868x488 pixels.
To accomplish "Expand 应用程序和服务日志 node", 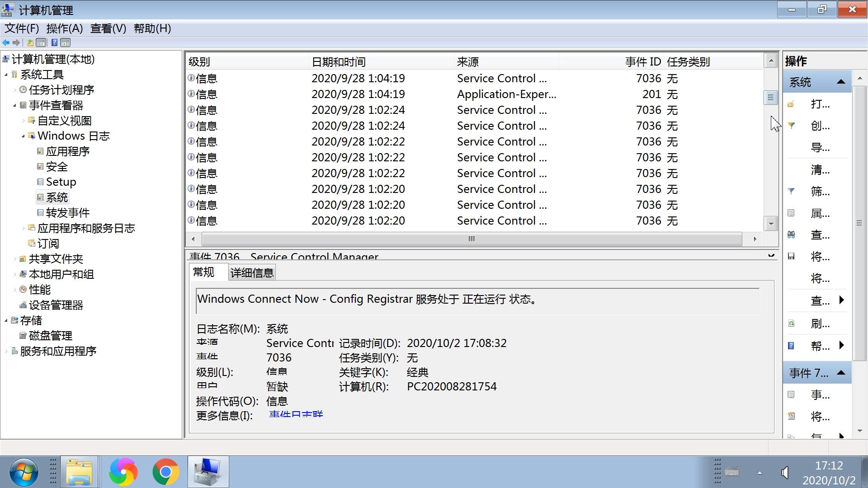I will coord(23,228).
